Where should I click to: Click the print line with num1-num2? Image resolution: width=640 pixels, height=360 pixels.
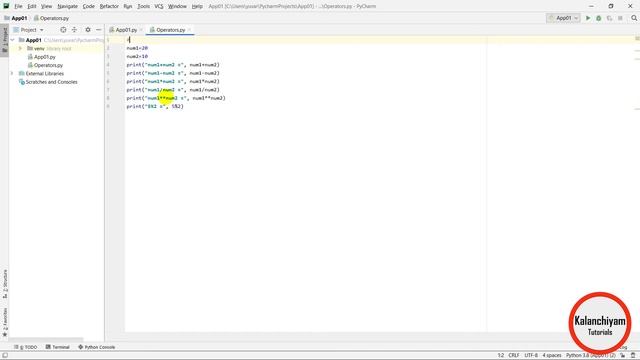coord(173,73)
